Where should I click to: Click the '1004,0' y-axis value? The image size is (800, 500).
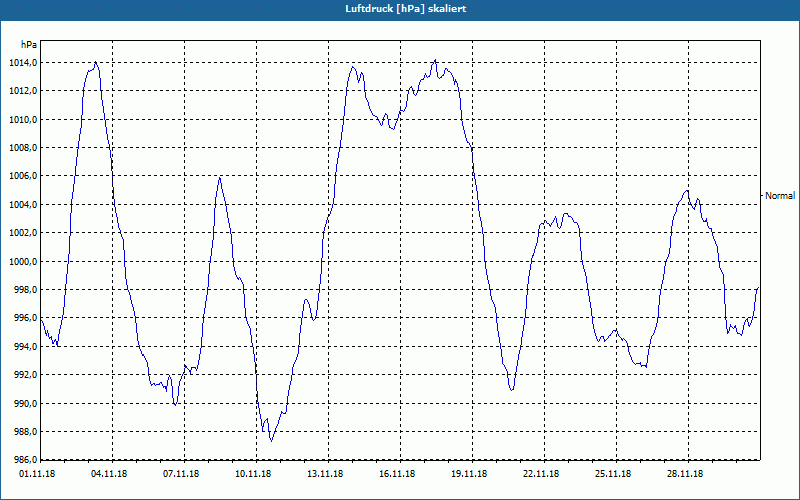click(22, 205)
